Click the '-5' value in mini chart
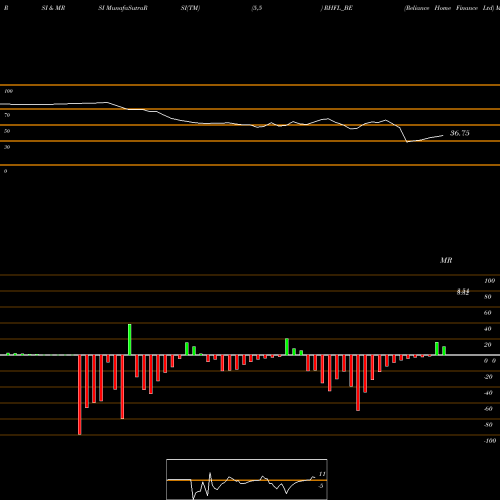 (x=320, y=486)
